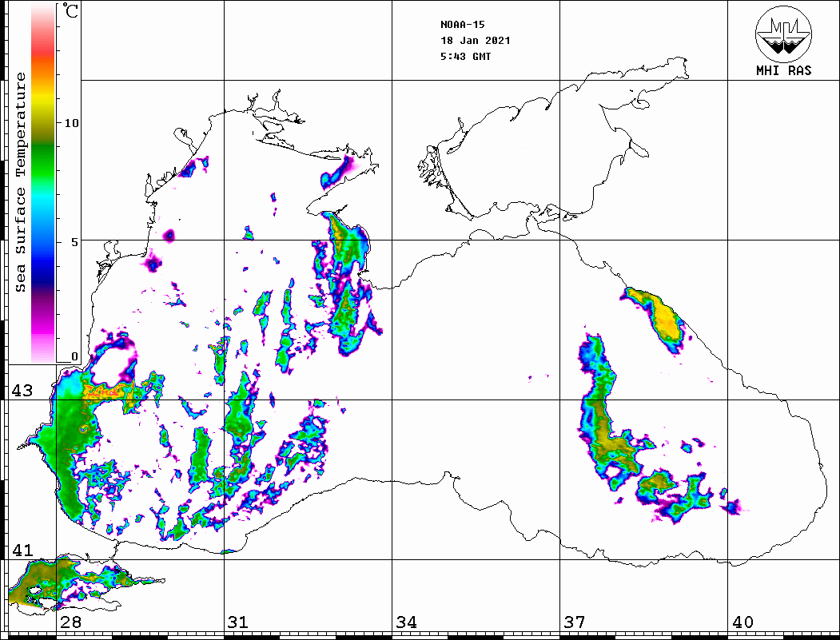The image size is (840, 640).
Task: Click the °C unit label
Action: pyautogui.click(x=70, y=10)
